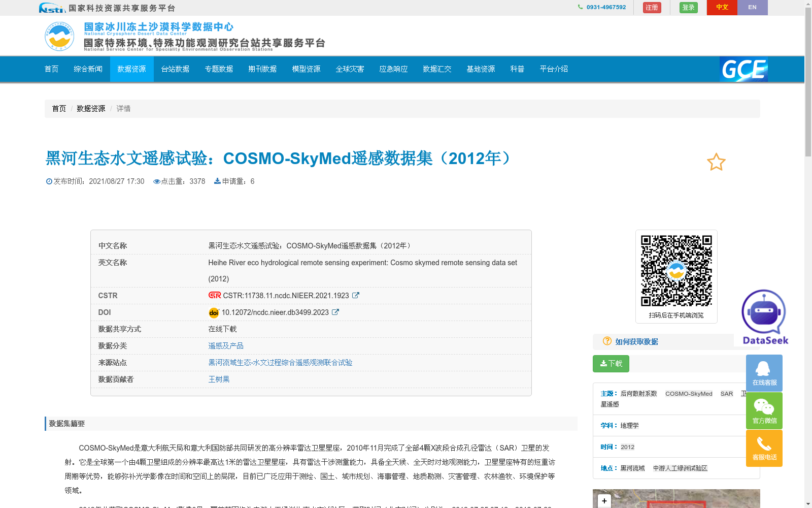Click the phone icon beside 0931-4967592
This screenshot has height=508, width=812.
[x=580, y=7]
